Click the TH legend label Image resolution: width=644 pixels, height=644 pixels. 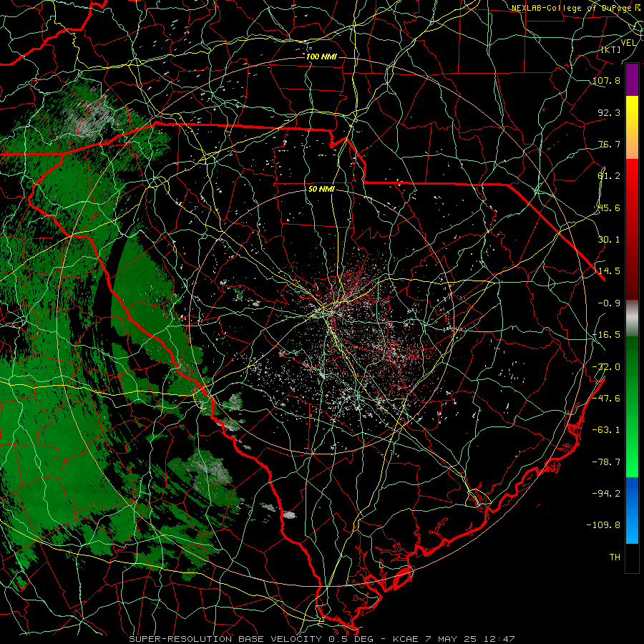[x=615, y=557]
